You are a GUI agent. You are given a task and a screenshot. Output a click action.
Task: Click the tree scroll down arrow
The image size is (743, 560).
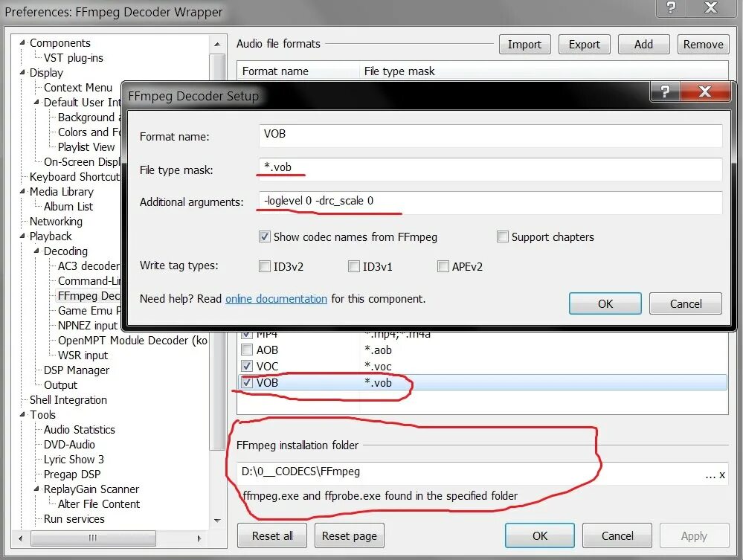pyautogui.click(x=217, y=521)
